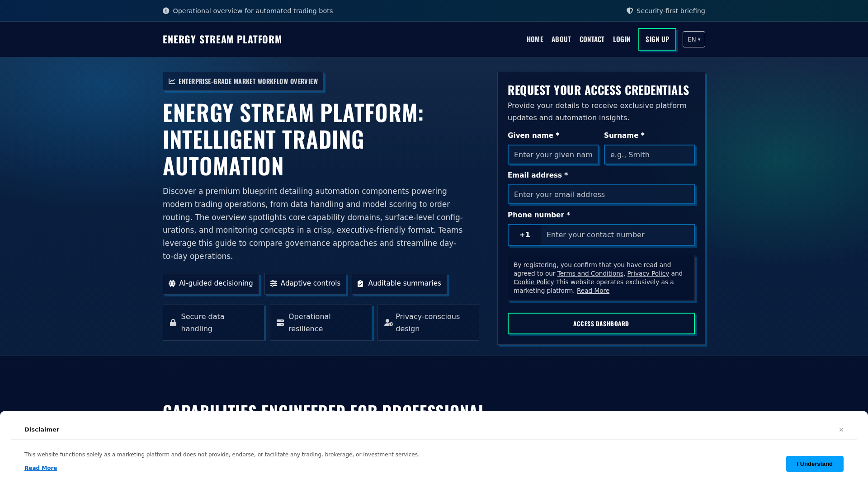
Task: Click the 'Security-first briefing' text
Action: point(670,11)
